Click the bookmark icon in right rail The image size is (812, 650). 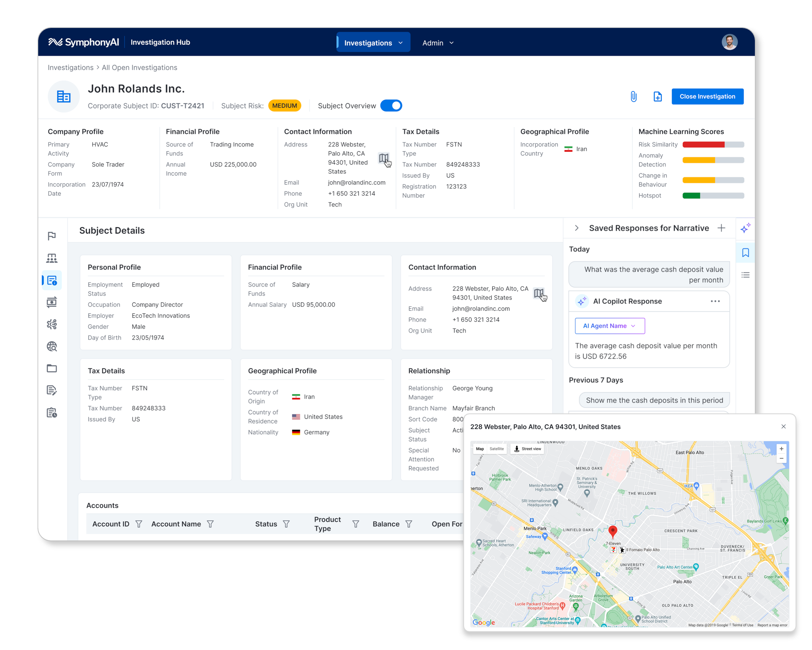click(745, 252)
